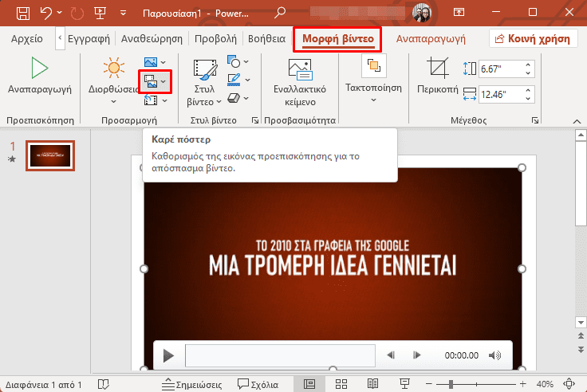Click Εναλλακτικό κείμενο alt text button
This screenshot has width=587, height=392.
(x=300, y=82)
